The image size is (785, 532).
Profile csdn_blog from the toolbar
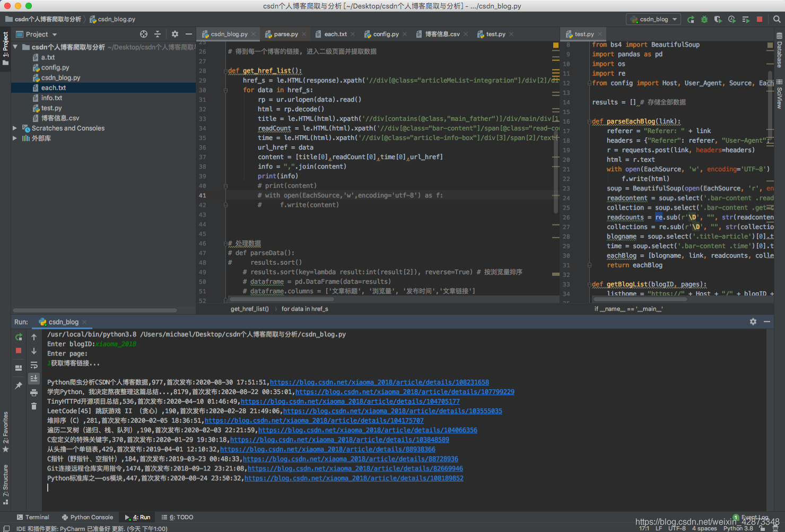[x=732, y=19]
